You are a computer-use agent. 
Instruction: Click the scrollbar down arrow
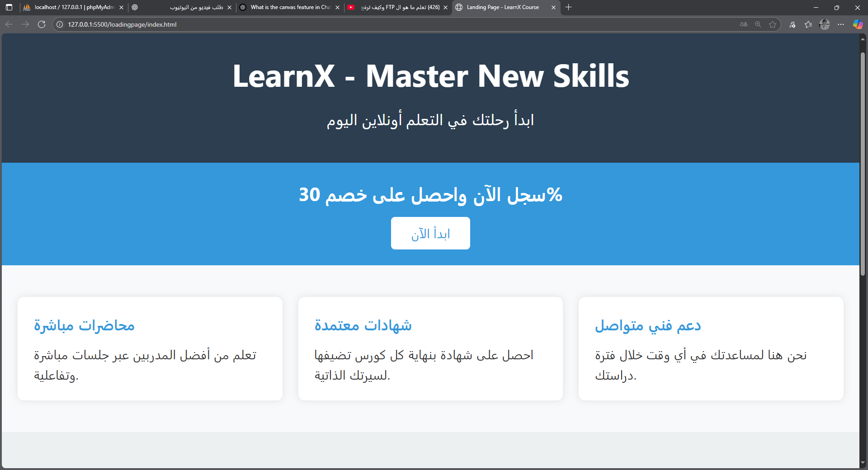tap(863, 463)
